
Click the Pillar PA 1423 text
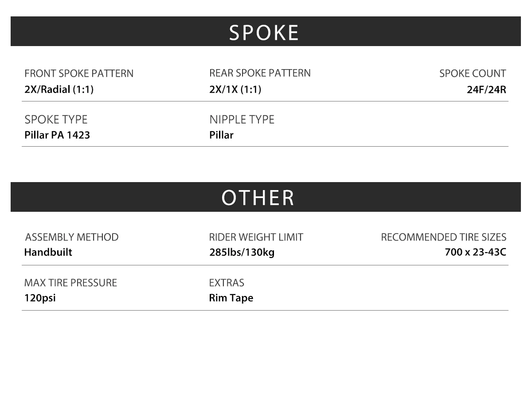point(57,135)
